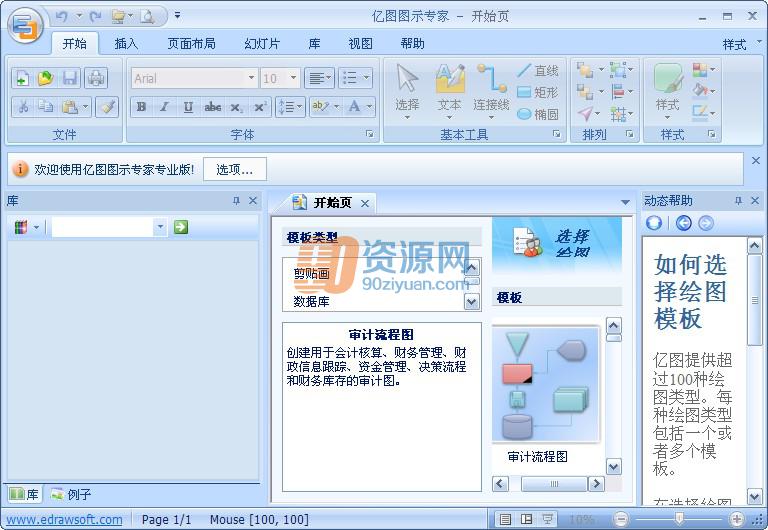
Task: Click the zoom in plus button
Action: pyautogui.click(x=736, y=519)
